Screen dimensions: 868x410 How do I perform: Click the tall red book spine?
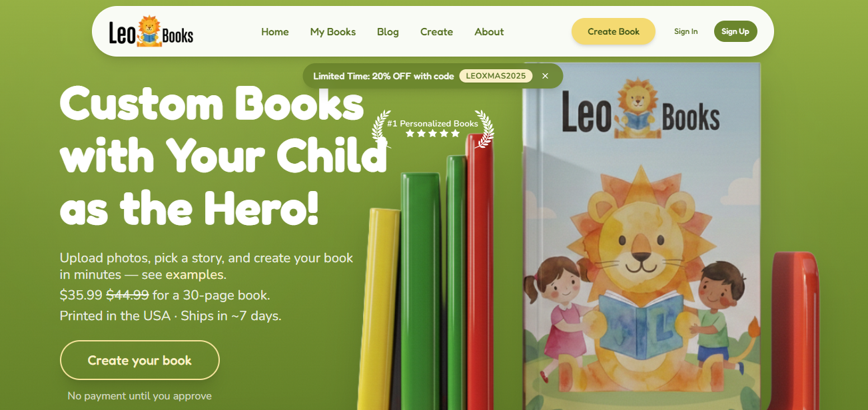(480, 273)
